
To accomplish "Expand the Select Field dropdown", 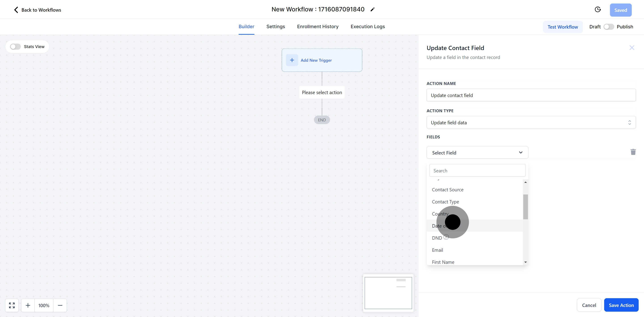I will [x=477, y=152].
